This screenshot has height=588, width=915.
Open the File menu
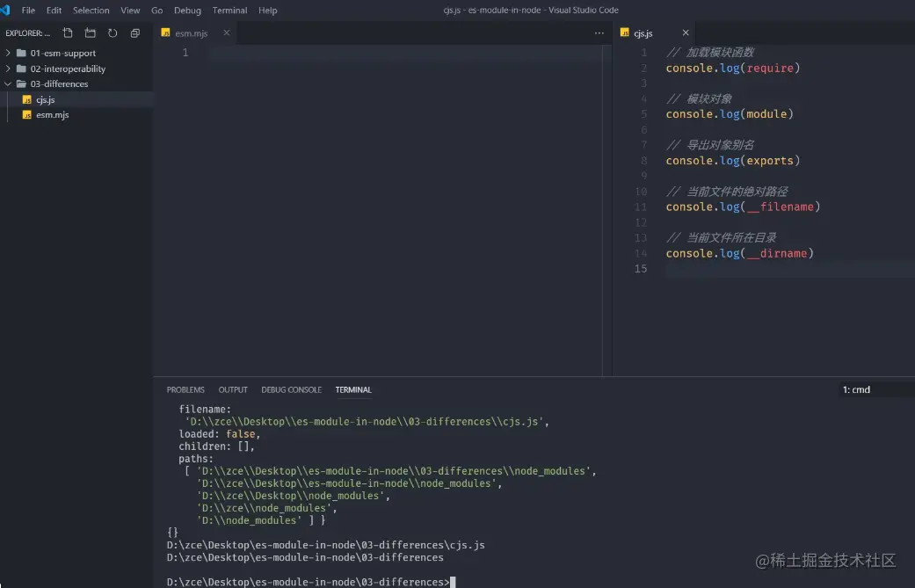click(28, 11)
